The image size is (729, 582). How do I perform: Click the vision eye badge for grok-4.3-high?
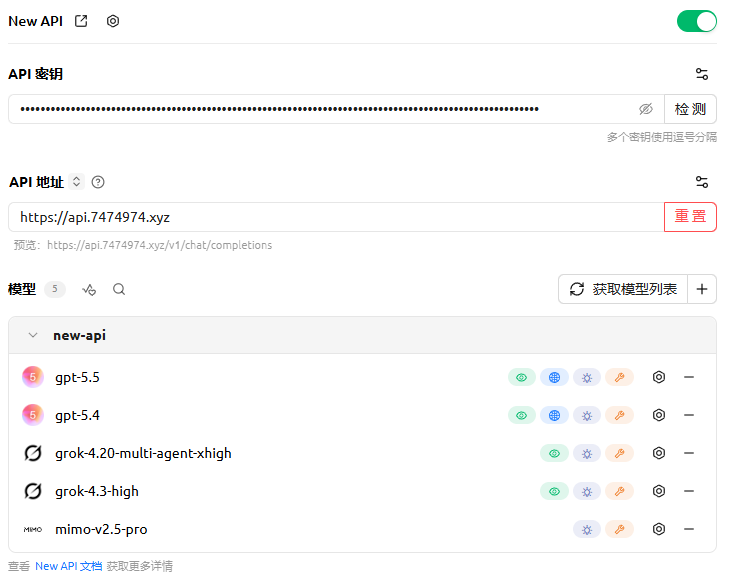point(554,492)
